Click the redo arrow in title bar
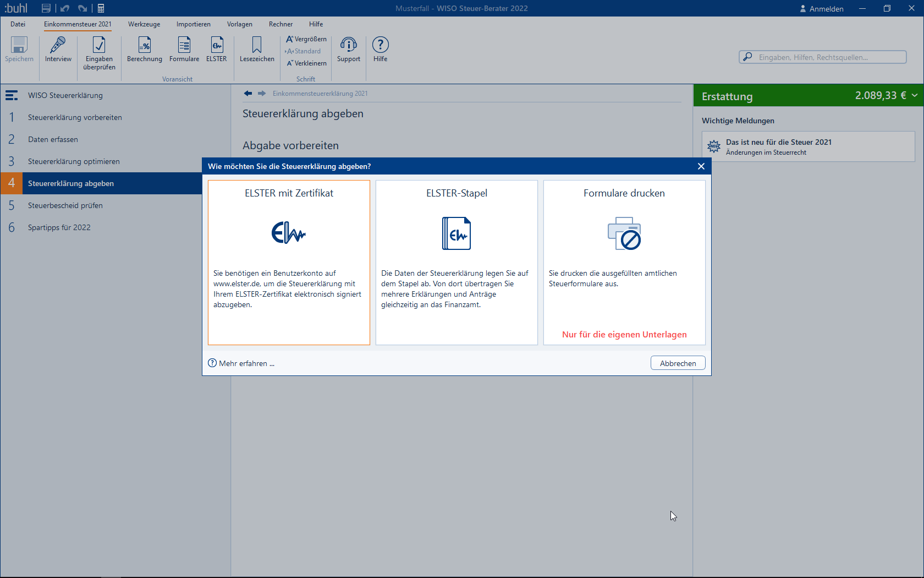This screenshot has height=578, width=924. click(x=82, y=8)
